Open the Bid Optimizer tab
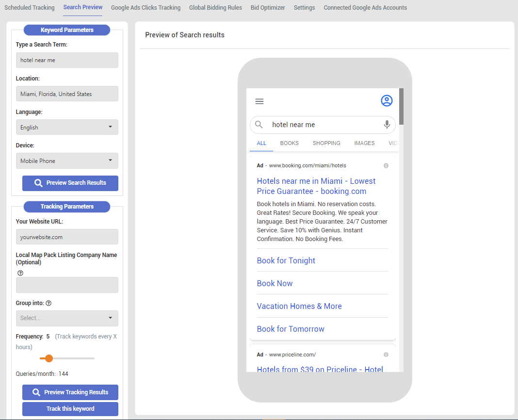Viewport: 518px width, 420px height. point(268,8)
